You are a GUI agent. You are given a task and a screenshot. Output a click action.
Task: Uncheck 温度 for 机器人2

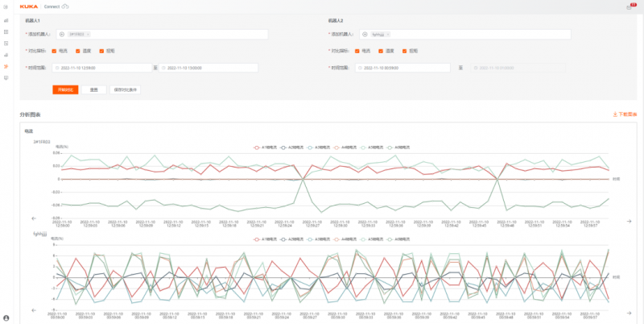[381, 51]
